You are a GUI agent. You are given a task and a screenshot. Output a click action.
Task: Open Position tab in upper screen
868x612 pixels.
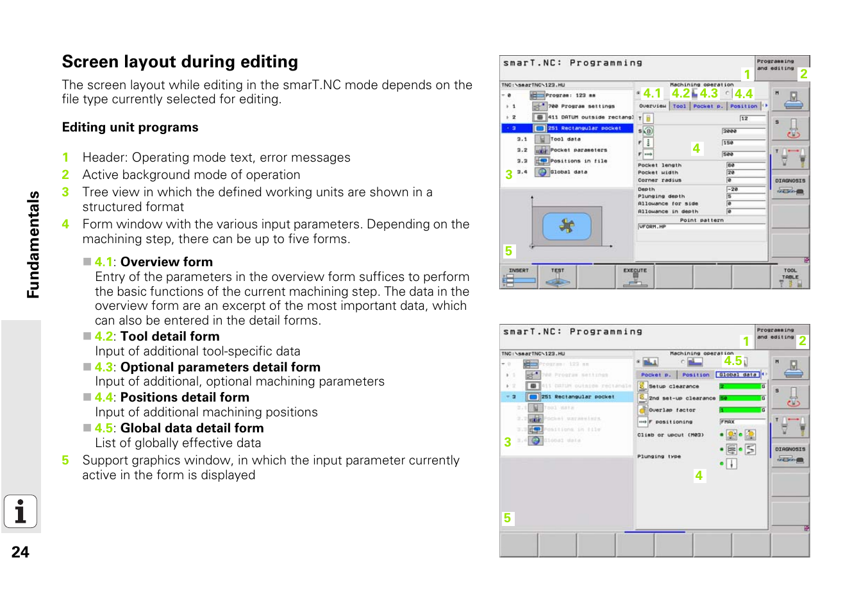pyautogui.click(x=744, y=106)
